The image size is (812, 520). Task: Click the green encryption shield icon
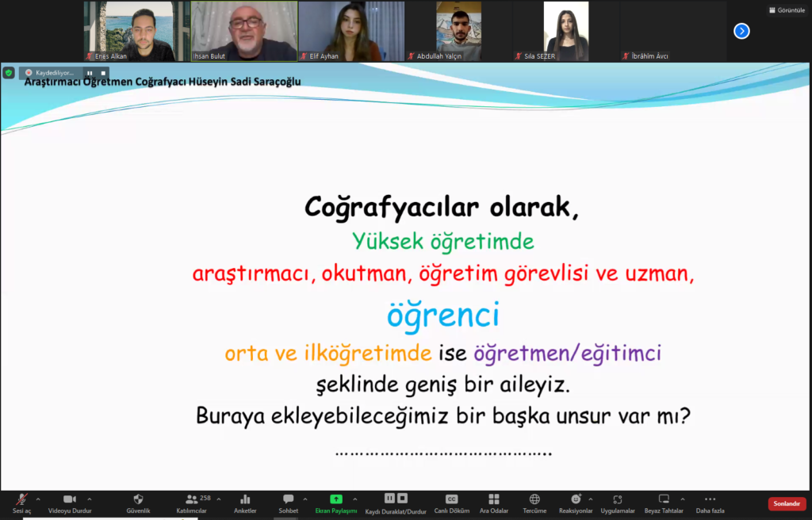tap(9, 72)
